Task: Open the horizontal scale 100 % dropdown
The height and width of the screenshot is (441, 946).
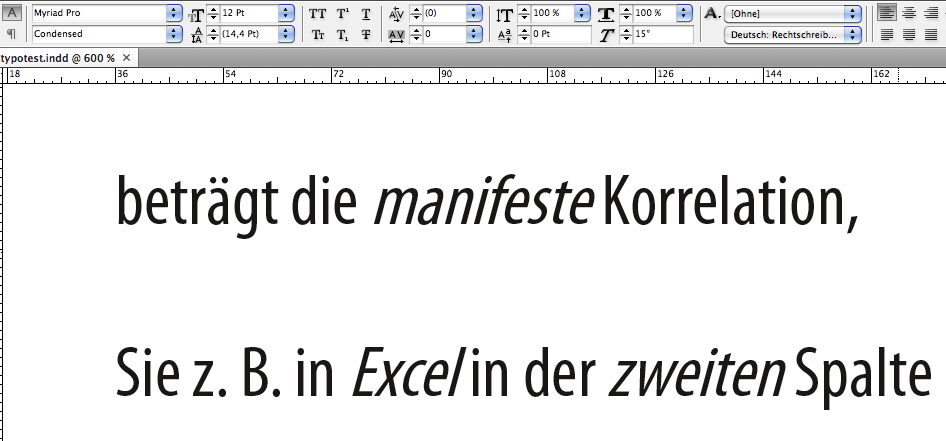Action: click(x=685, y=13)
